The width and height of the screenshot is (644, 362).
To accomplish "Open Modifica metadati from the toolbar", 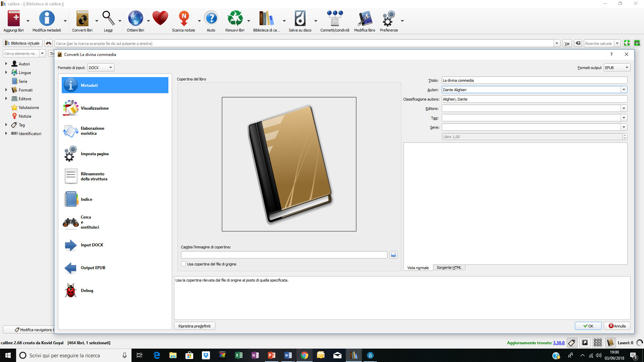I will (x=47, y=18).
